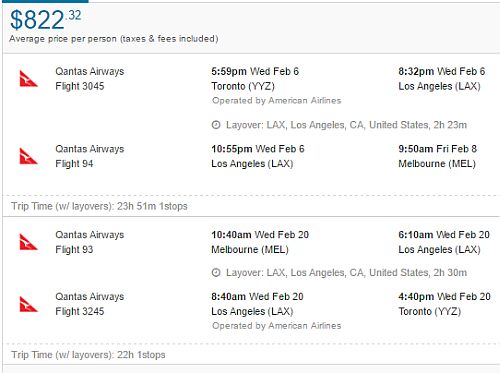500x373 pixels.
Task: Click the Flight 3245 number text
Action: [80, 311]
